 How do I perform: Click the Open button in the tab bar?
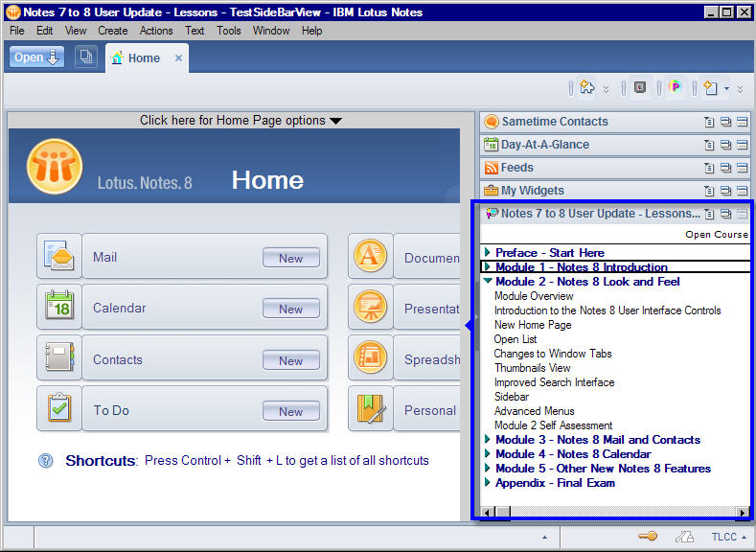pyautogui.click(x=36, y=57)
